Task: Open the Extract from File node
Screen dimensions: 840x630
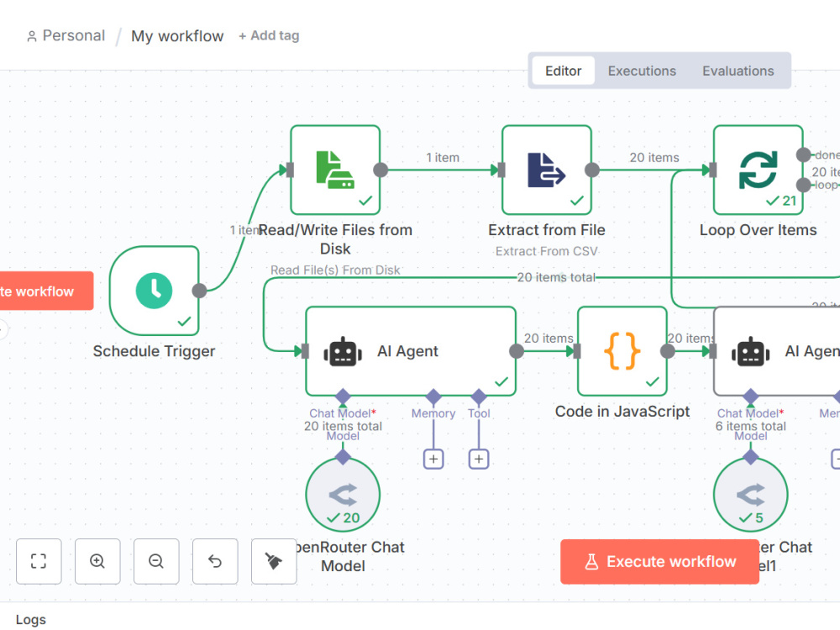Action: coord(547,170)
